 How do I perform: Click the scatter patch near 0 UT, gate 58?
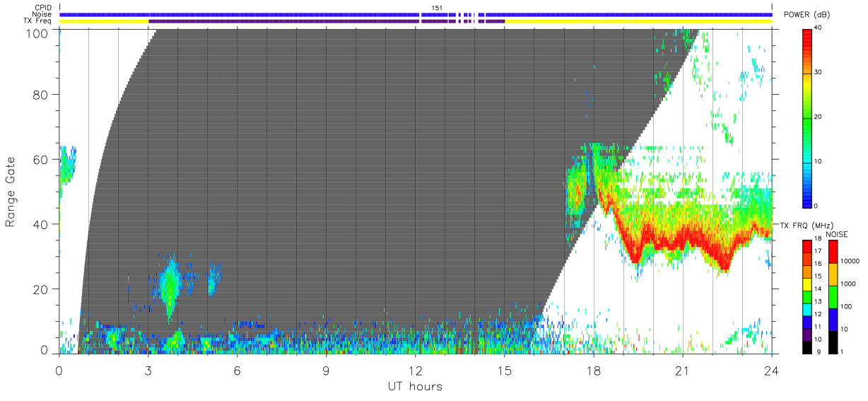[x=67, y=166]
